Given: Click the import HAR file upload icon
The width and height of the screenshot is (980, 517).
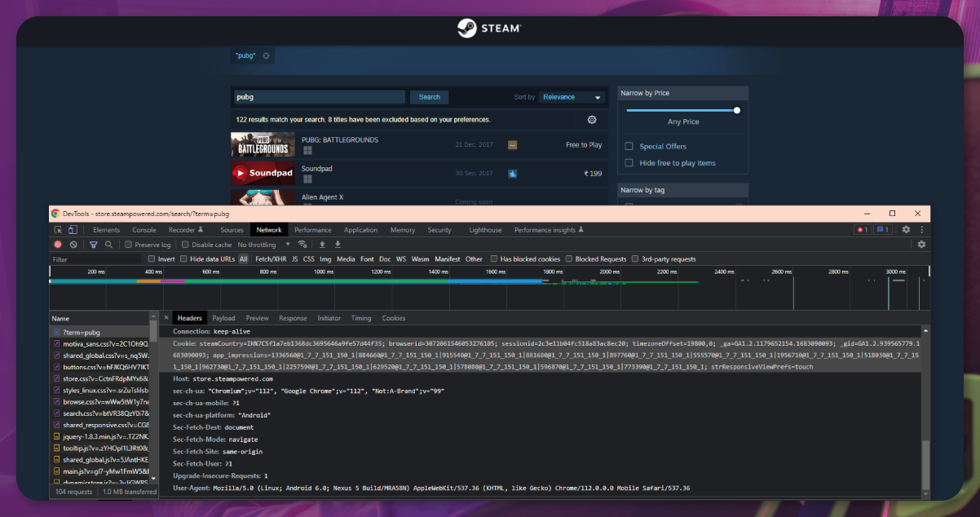Looking at the screenshot, I should coord(322,245).
